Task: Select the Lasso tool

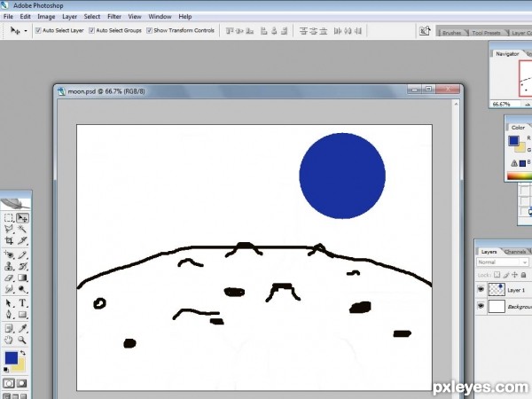Action: (x=9, y=229)
